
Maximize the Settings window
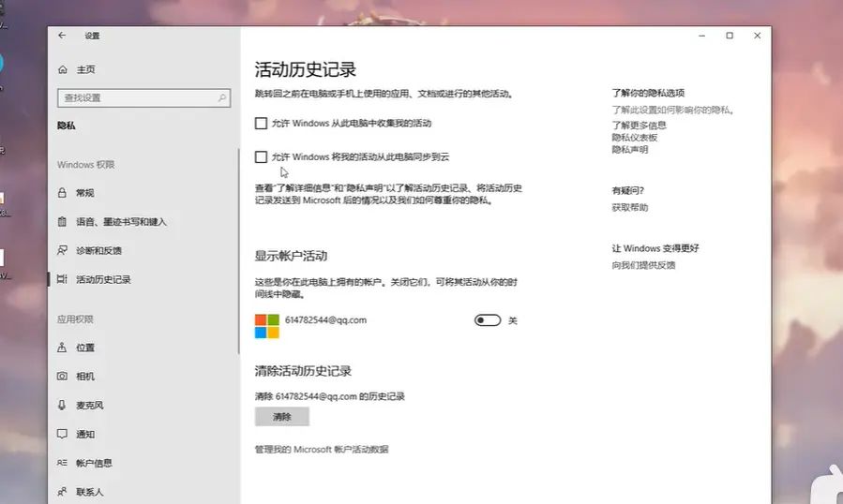click(x=730, y=36)
